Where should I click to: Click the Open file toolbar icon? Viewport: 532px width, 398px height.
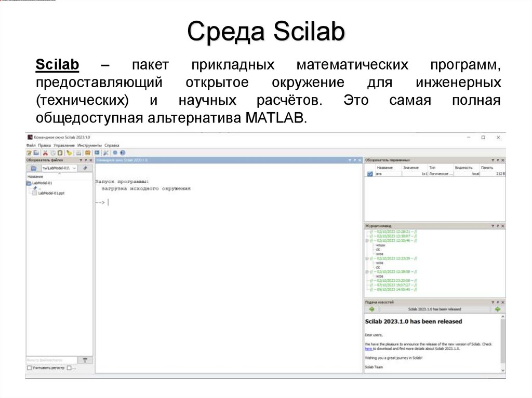[x=36, y=153]
